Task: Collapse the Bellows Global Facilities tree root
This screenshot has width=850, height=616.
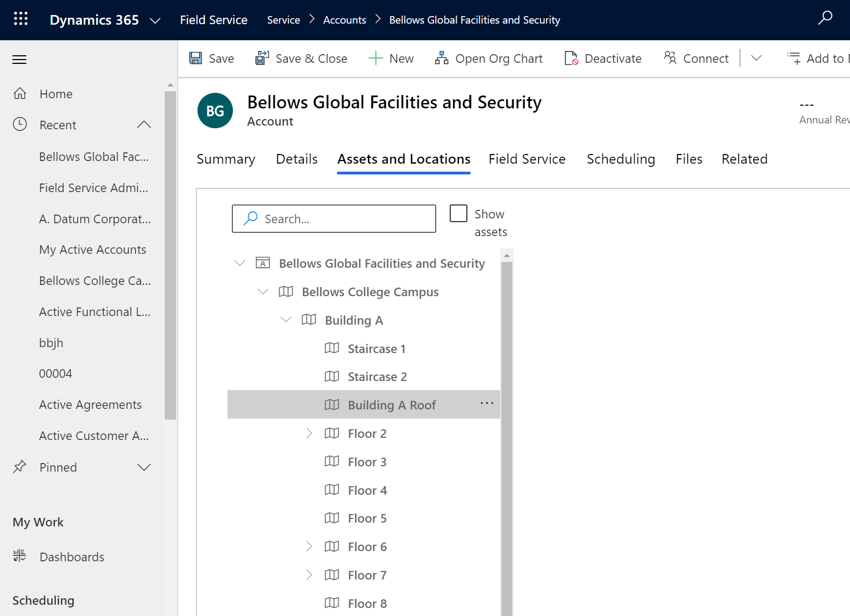Action: (240, 263)
